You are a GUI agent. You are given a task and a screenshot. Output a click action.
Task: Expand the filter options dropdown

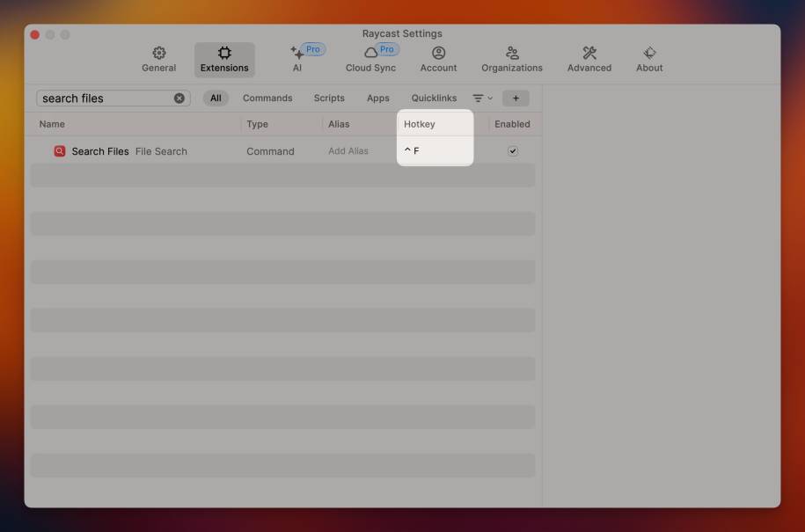tap(482, 98)
